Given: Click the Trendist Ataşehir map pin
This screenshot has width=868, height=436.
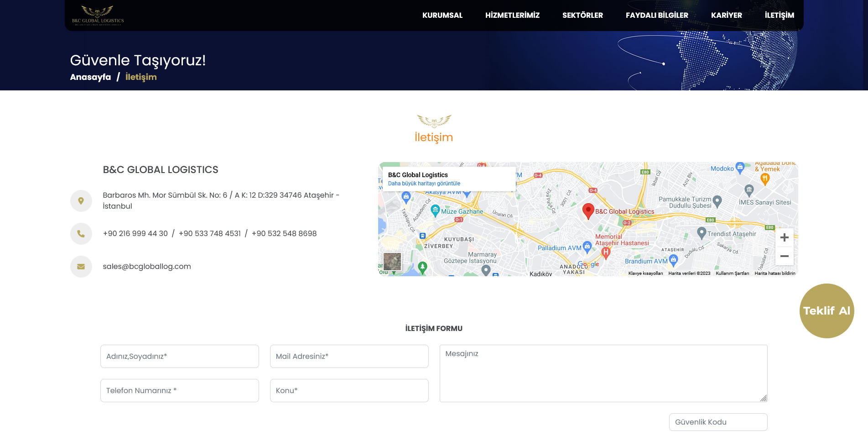Looking at the screenshot, I should (x=702, y=233).
